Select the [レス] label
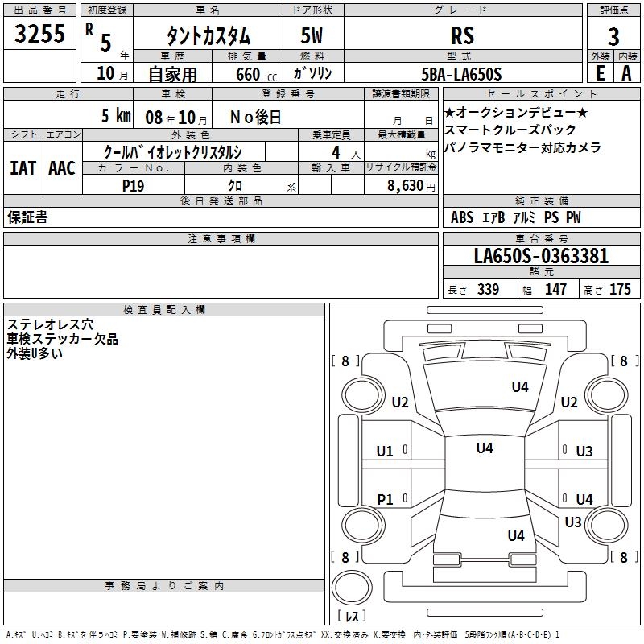The width and height of the screenshot is (644, 644). [x=352, y=616]
